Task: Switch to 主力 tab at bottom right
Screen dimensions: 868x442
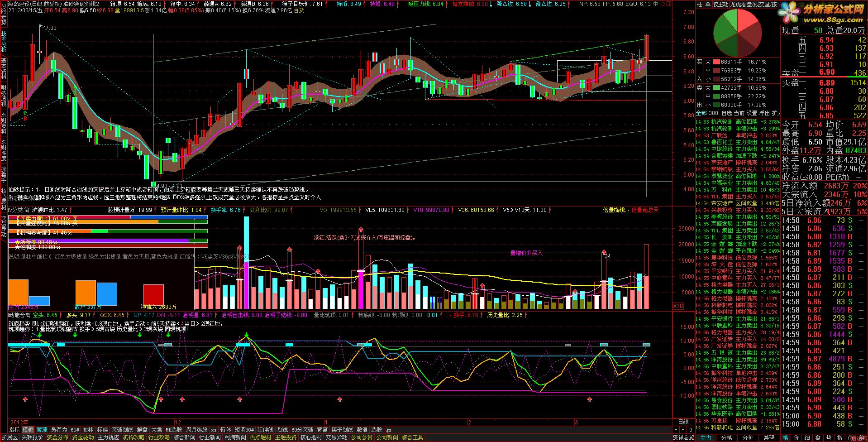Action: [x=706, y=437]
